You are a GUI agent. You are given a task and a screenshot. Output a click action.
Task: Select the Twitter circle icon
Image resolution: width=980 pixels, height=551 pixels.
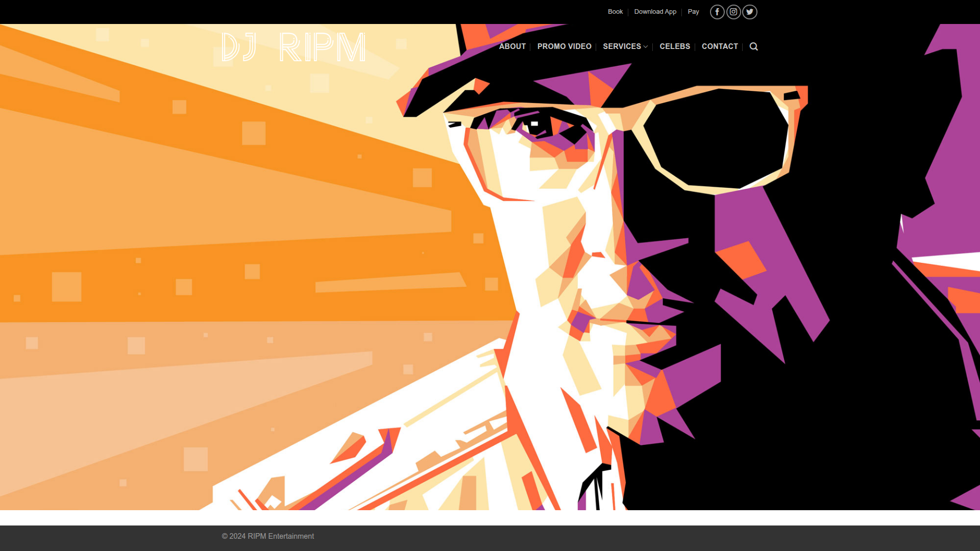(x=749, y=12)
